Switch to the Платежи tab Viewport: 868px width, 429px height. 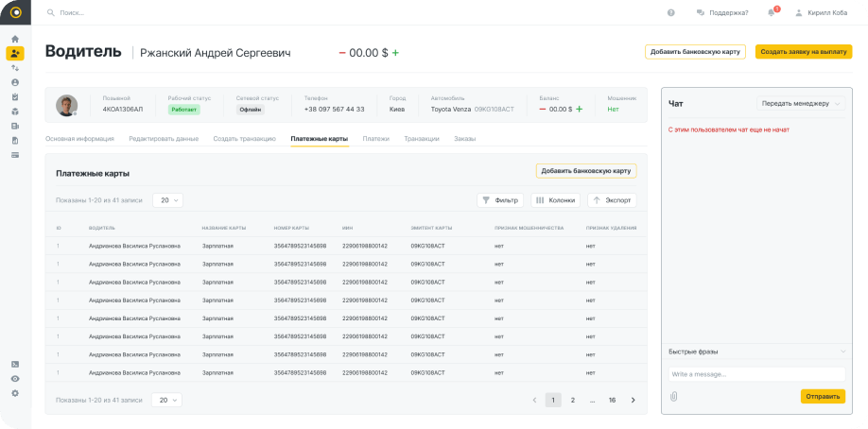[x=375, y=139]
